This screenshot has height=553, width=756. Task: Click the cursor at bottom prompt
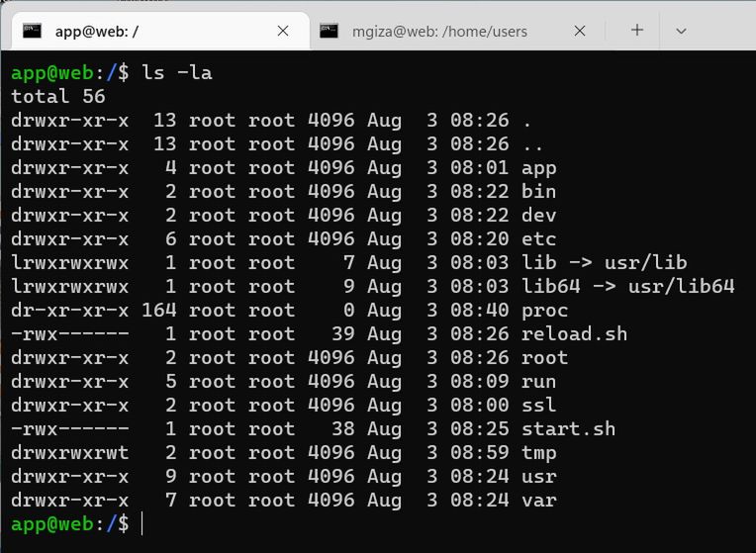[x=142, y=524]
